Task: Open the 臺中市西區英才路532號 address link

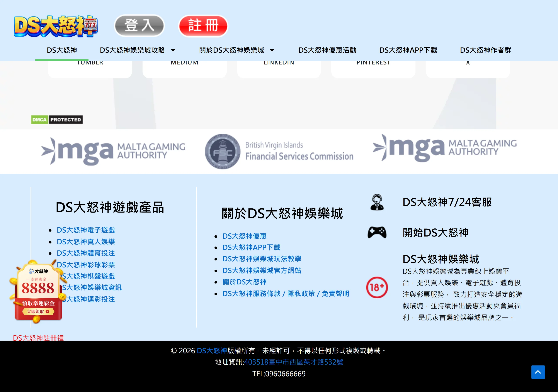Action: pos(294,362)
